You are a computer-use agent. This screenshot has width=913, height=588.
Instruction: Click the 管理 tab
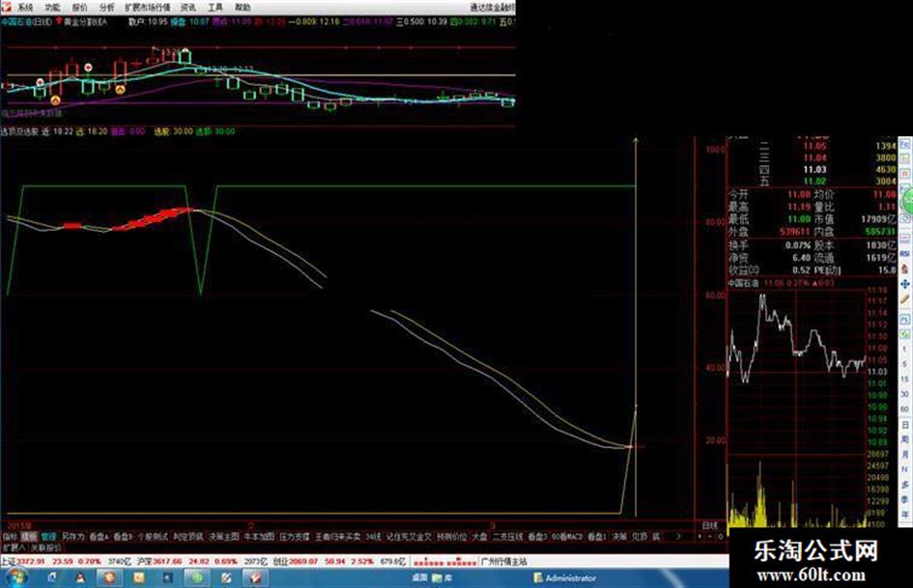click(48, 536)
